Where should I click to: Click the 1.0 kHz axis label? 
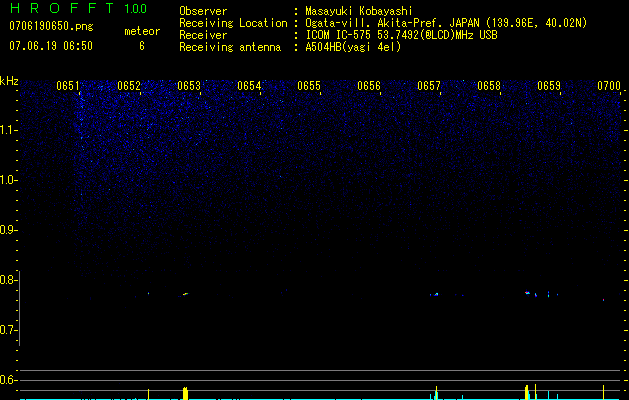(x=8, y=180)
